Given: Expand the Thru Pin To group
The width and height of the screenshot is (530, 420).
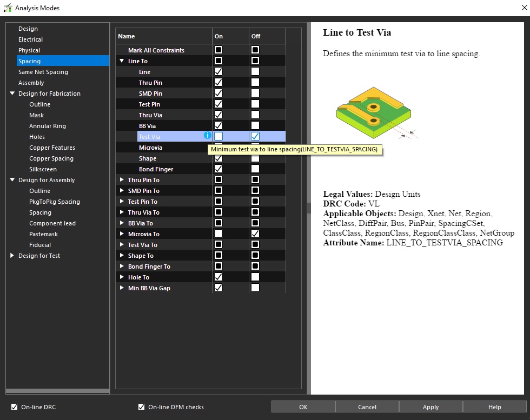Looking at the screenshot, I should (x=122, y=180).
